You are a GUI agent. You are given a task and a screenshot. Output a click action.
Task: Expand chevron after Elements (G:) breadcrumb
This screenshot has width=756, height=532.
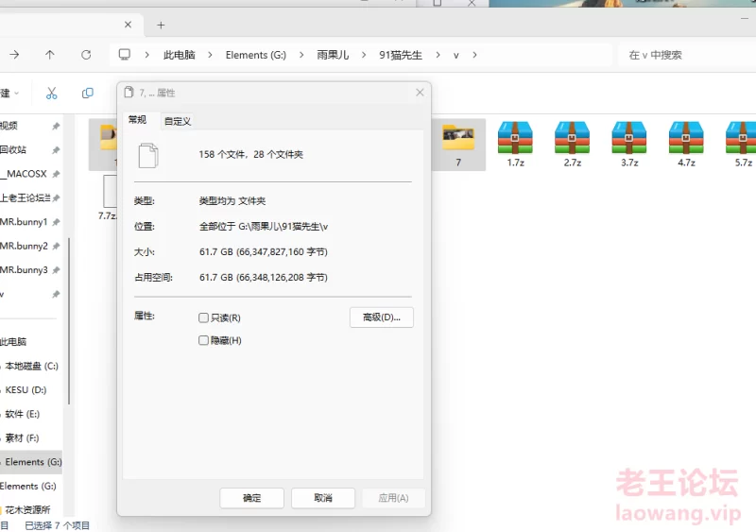pos(301,55)
